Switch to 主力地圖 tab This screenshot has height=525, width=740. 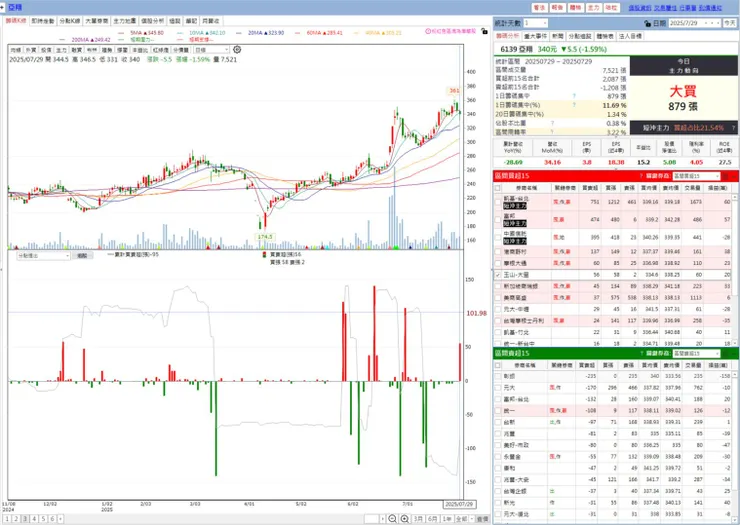(125, 21)
